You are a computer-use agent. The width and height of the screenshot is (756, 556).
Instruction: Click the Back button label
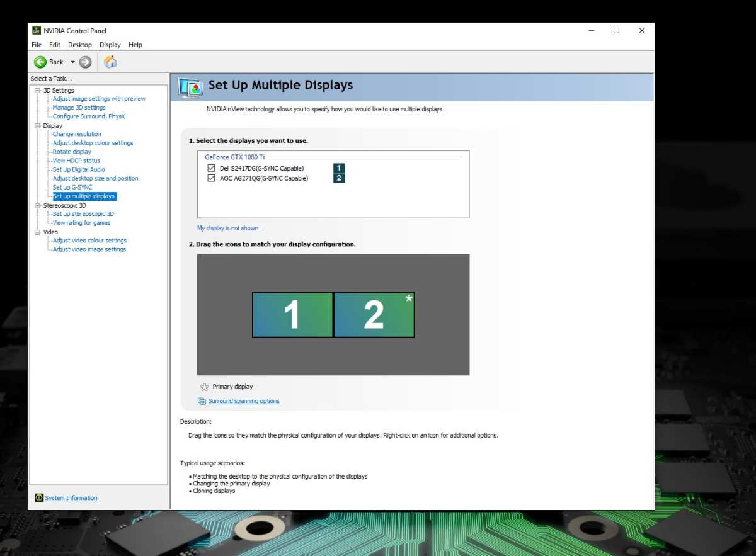tap(56, 62)
